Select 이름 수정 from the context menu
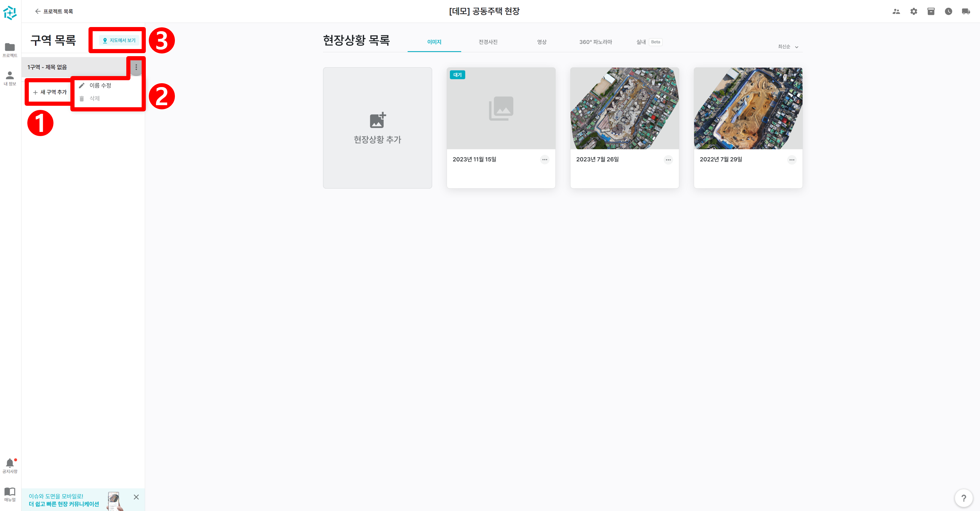980x511 pixels. (100, 85)
